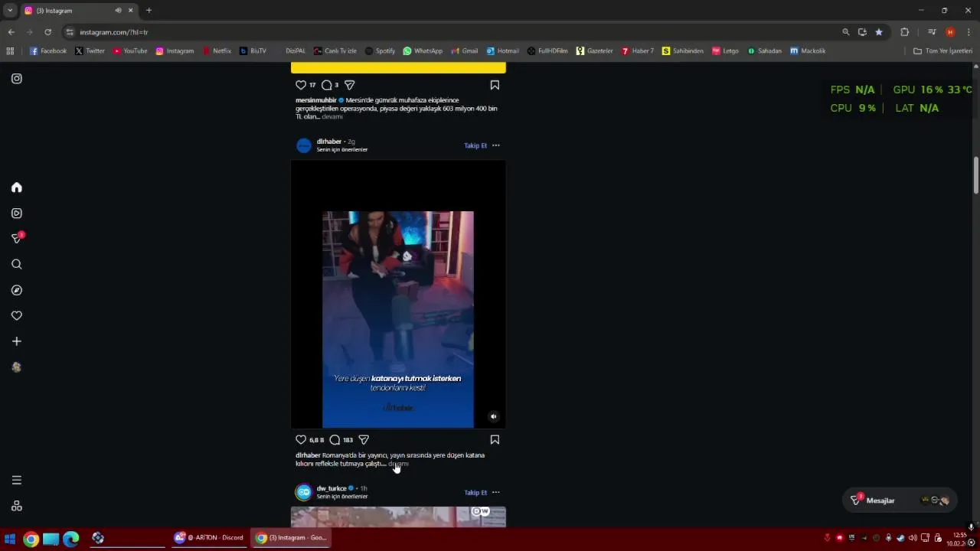Open dirhaber profile name in post header

(329, 142)
